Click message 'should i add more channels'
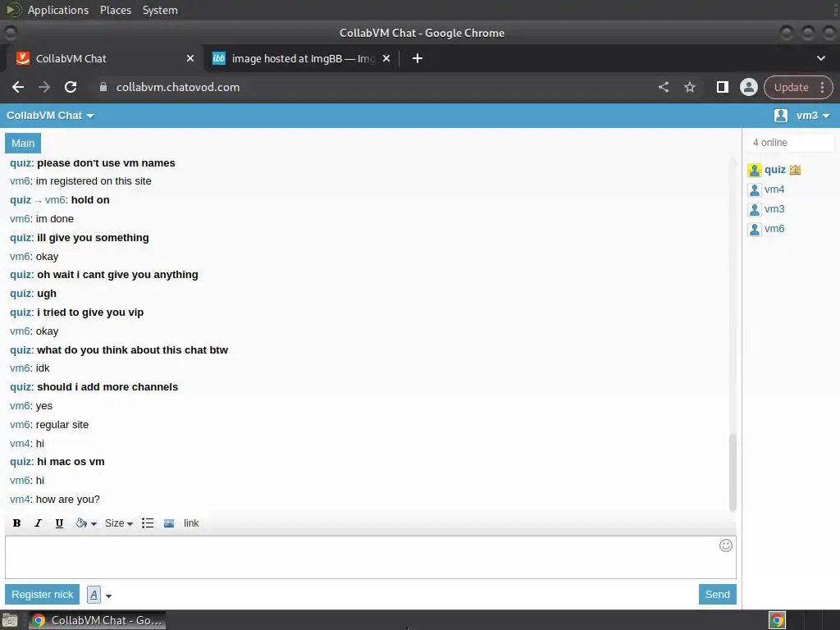Screen dimensions: 840x630 point(107,387)
